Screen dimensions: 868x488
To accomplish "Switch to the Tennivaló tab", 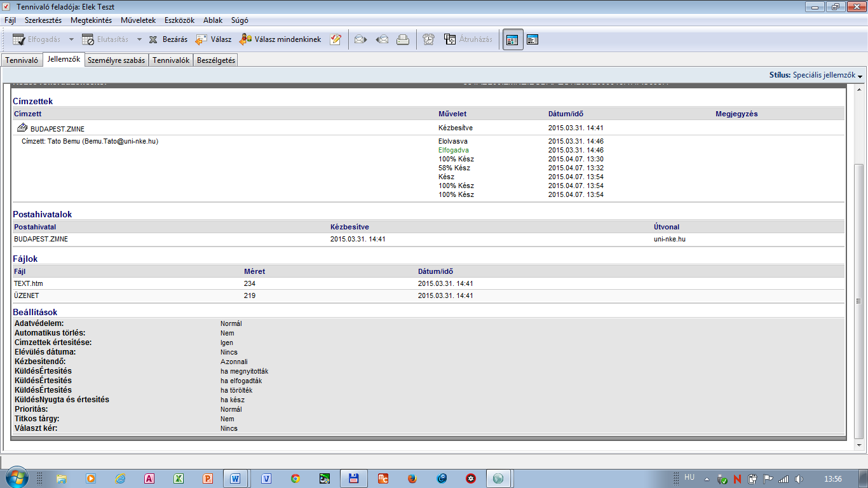I will [x=22, y=60].
